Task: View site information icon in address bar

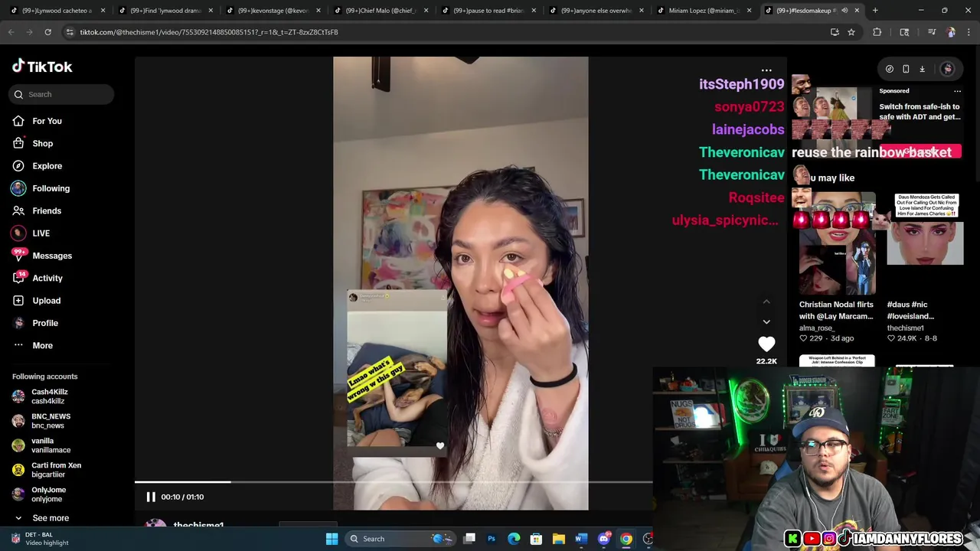Action: (x=70, y=32)
